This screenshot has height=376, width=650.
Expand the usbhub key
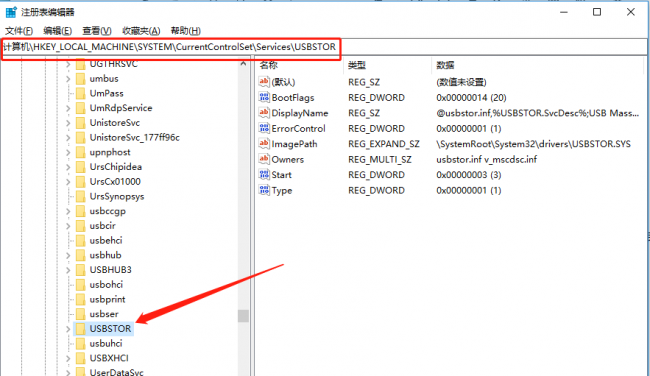(x=68, y=255)
